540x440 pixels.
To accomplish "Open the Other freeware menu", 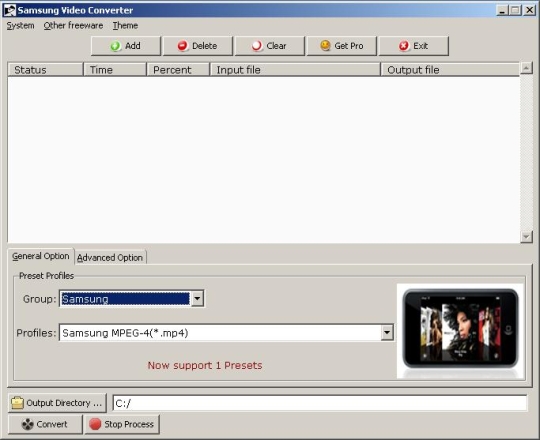I will (x=73, y=25).
